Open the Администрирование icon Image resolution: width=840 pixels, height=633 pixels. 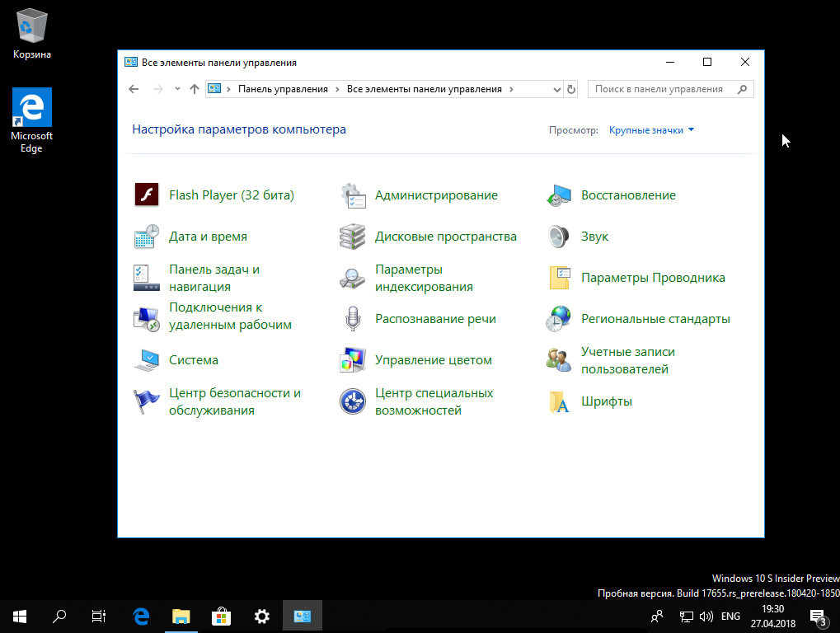point(353,195)
